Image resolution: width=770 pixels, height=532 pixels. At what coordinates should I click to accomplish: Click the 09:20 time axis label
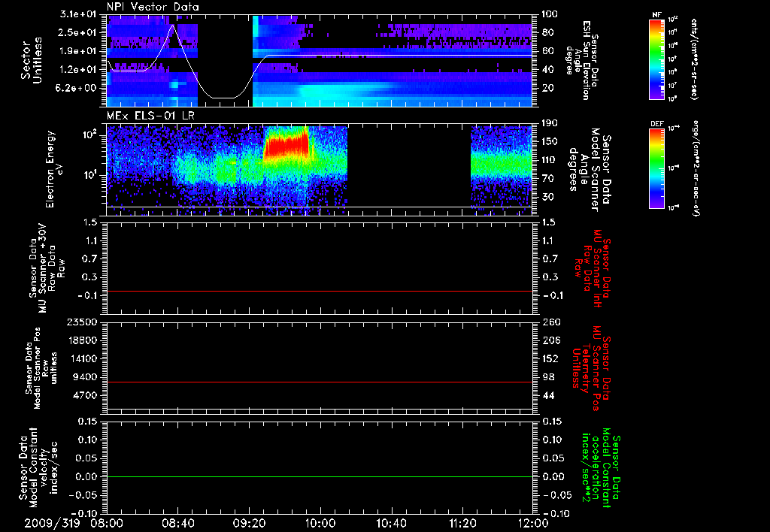coord(249,524)
